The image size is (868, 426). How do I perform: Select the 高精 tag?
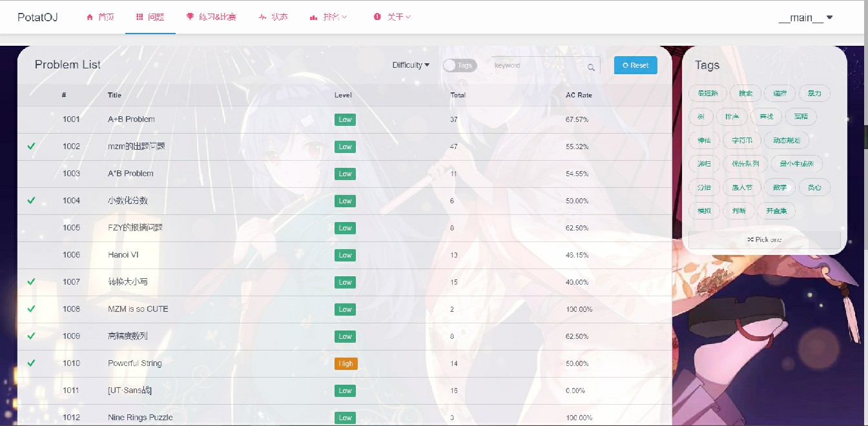tap(801, 117)
